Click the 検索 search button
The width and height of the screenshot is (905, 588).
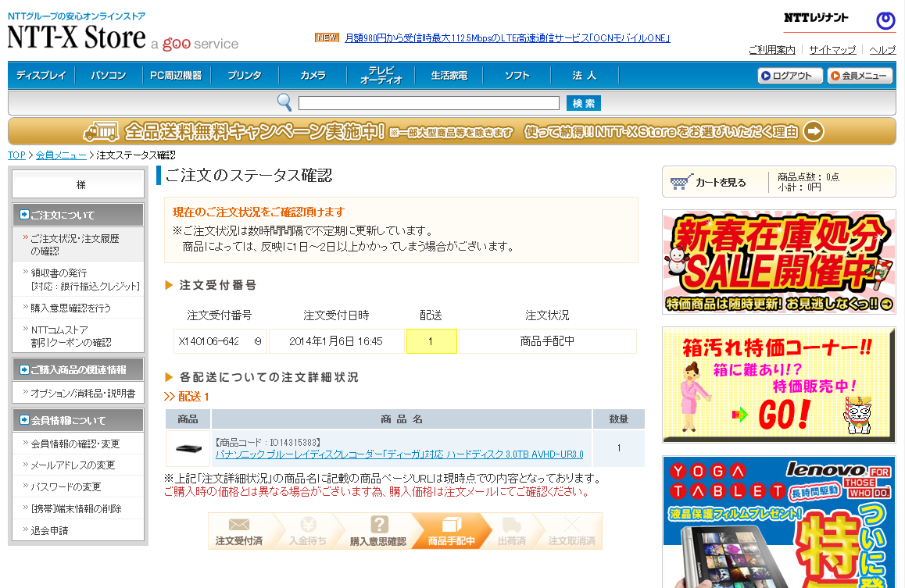point(584,103)
